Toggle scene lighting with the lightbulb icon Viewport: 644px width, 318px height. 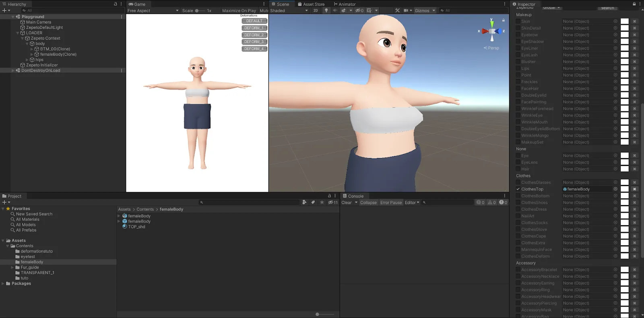(326, 10)
